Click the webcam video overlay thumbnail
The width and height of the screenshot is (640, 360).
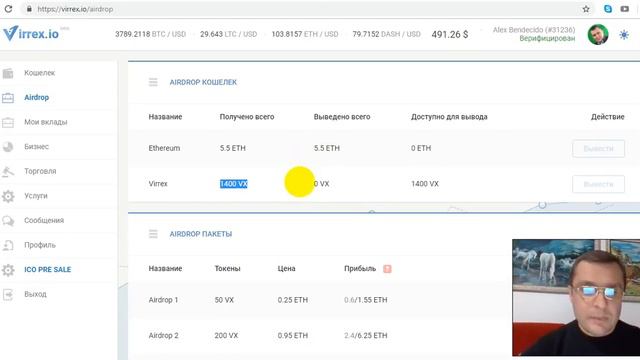[576, 298]
